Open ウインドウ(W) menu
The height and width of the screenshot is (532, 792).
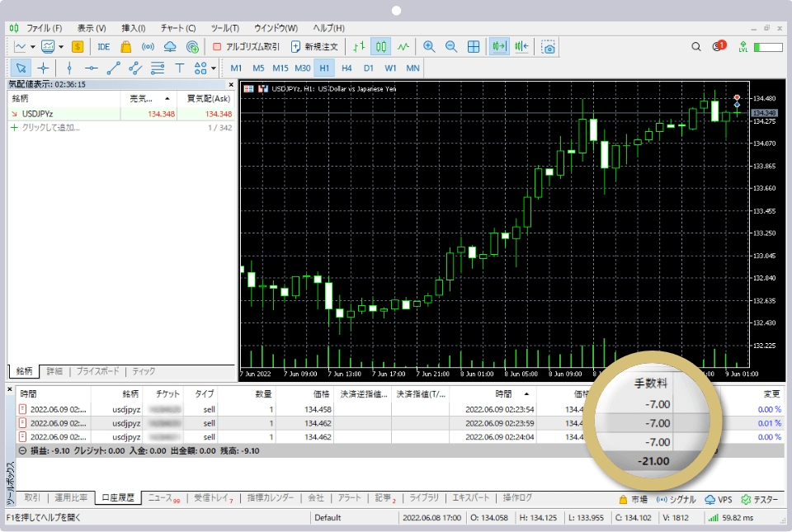(x=276, y=28)
